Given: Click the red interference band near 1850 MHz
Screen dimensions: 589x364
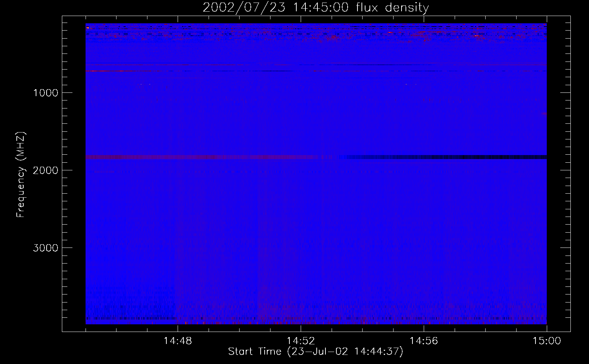Looking at the screenshot, I should click(x=202, y=157).
